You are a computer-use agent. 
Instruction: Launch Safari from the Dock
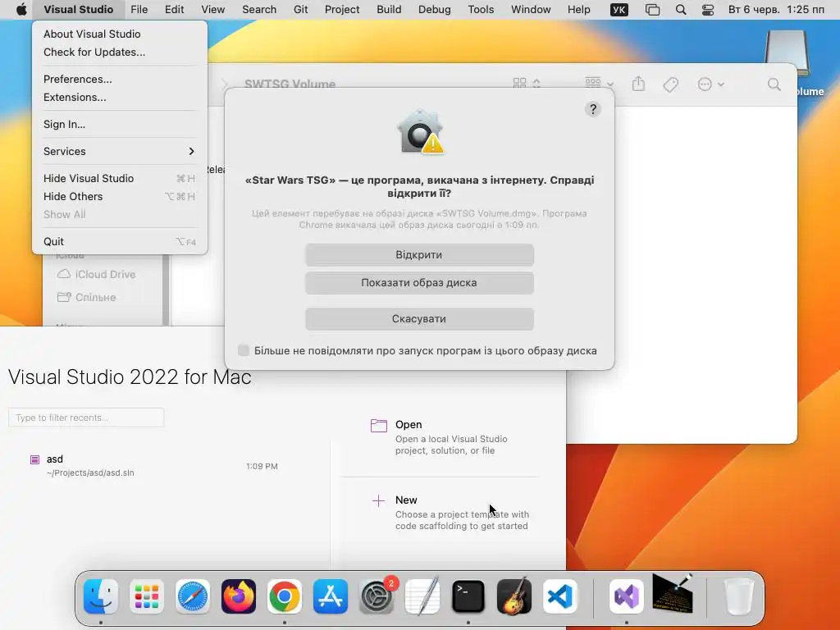point(192,596)
